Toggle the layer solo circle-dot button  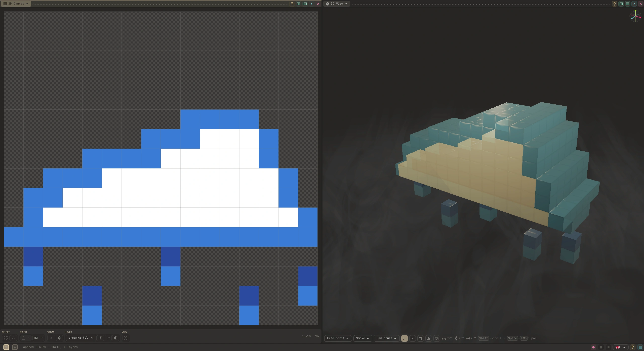tap(101, 338)
